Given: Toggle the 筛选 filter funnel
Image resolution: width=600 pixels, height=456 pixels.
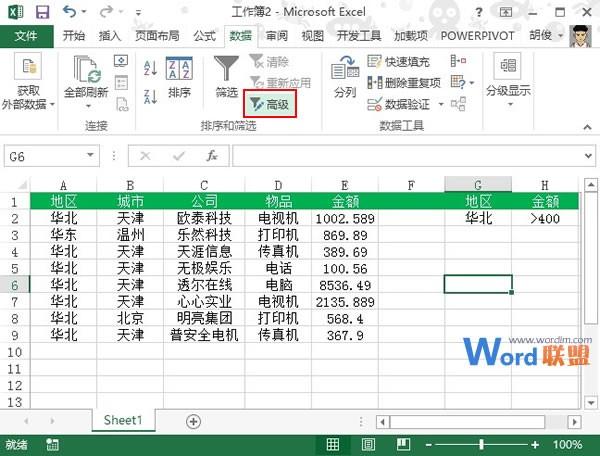Looking at the screenshot, I should tap(226, 77).
